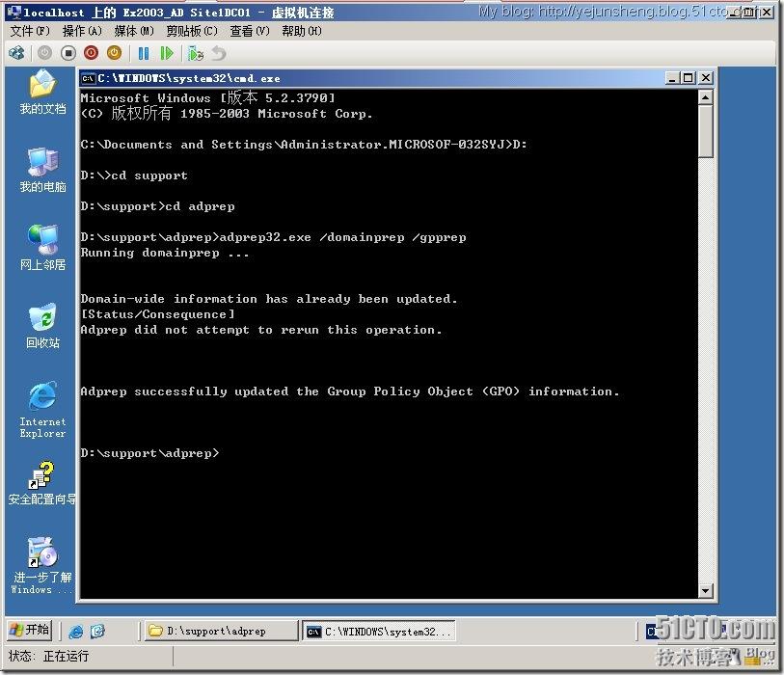Launch Internet Explorer from quick launch
Image resolution: width=784 pixels, height=675 pixels.
coord(75,631)
